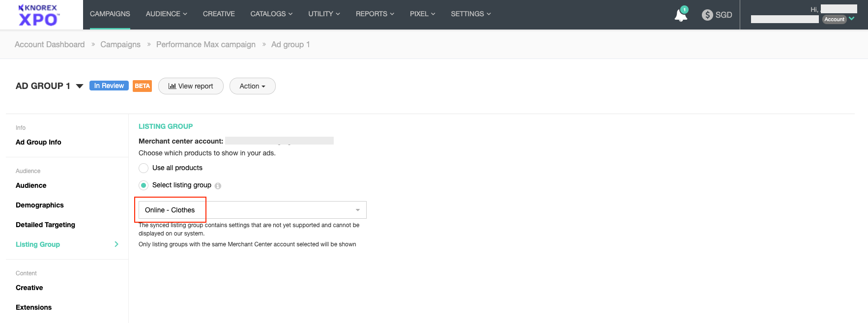This screenshot has width=868, height=323.
Task: Open the Catalogs menu
Action: click(271, 14)
